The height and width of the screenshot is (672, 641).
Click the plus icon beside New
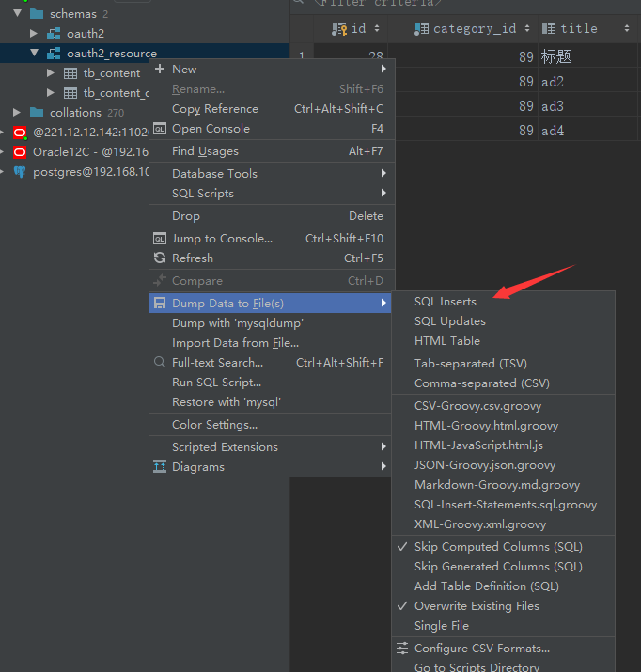(x=160, y=69)
